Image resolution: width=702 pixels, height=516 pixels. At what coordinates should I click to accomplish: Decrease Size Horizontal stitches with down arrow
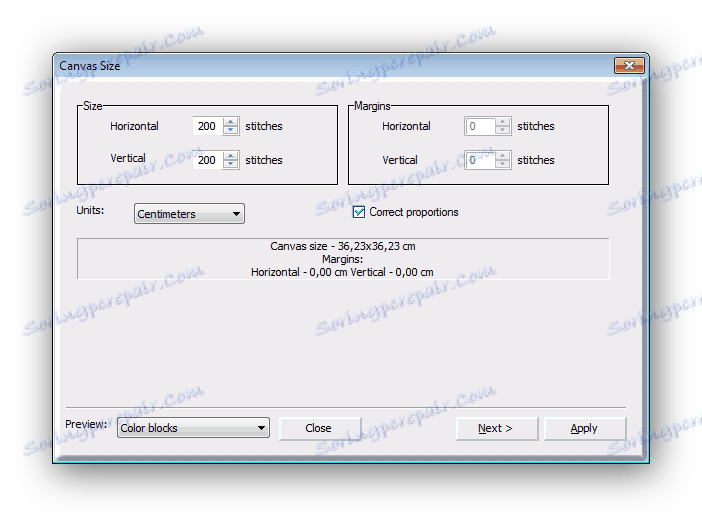tap(231, 130)
